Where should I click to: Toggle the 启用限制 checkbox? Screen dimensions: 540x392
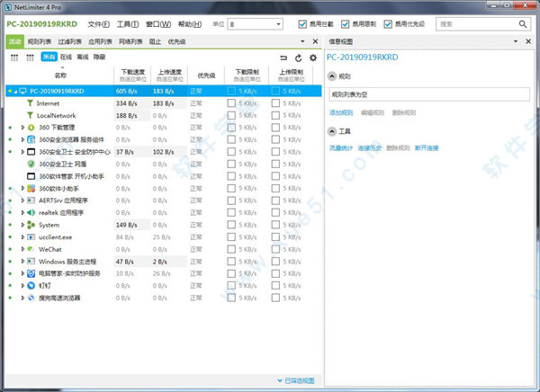[345, 24]
